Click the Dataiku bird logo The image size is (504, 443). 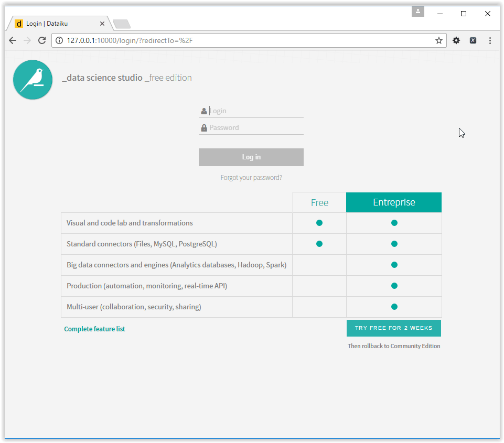(x=33, y=80)
